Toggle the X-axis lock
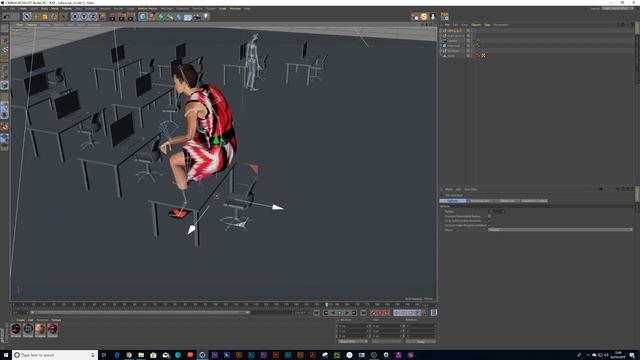This screenshot has width=640, height=360. [75, 16]
